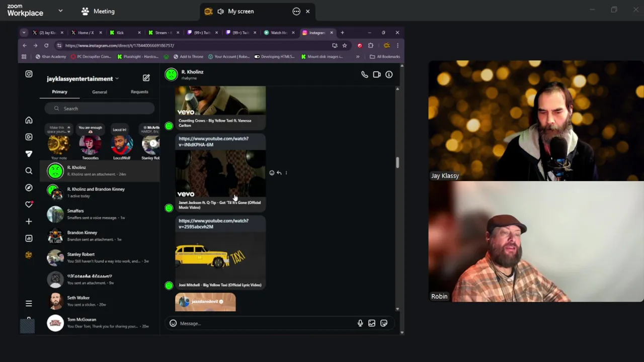React with emoji to the Janet Jackson message
The image size is (644, 362).
(x=272, y=173)
